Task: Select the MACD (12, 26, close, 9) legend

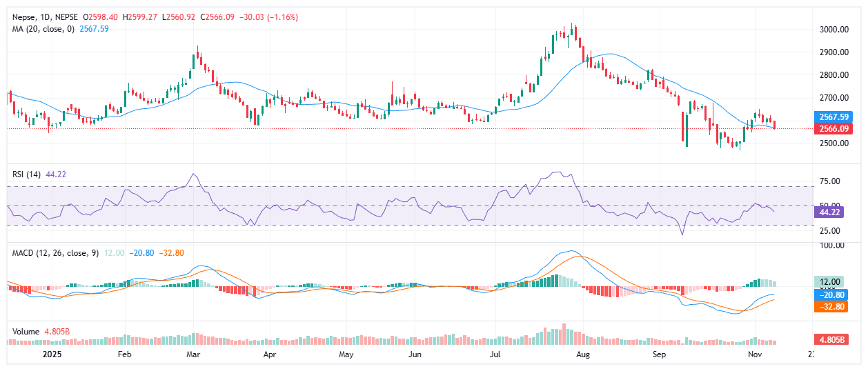Action: [x=55, y=253]
